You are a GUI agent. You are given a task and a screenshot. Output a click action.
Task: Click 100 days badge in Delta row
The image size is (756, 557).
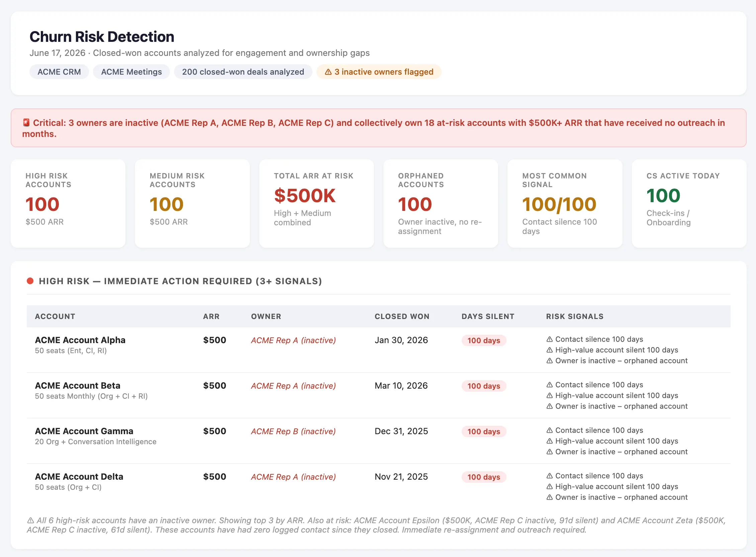[484, 477]
